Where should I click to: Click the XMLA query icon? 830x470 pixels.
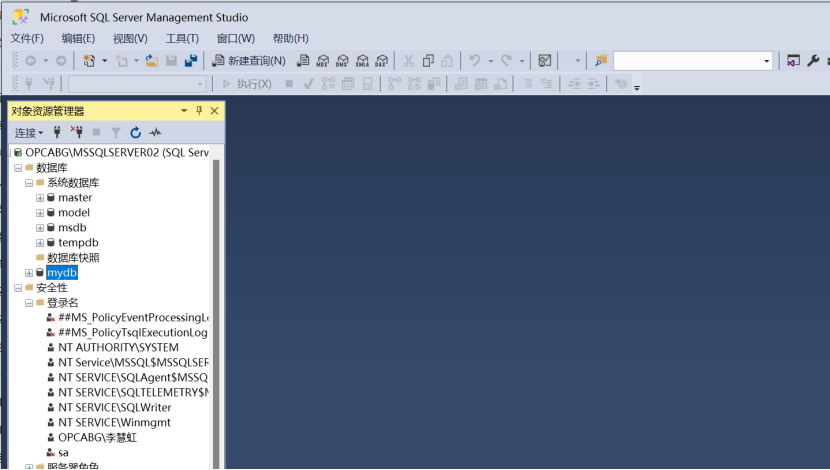point(362,61)
